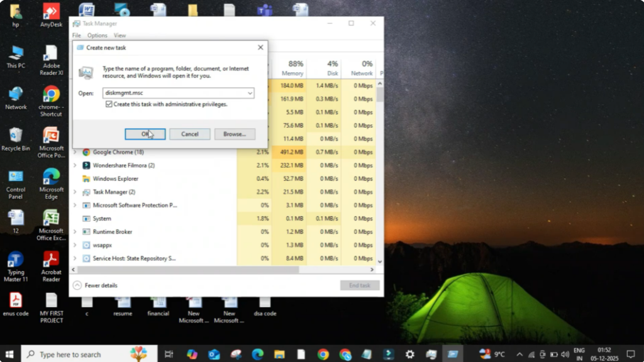
Task: Click the Google Chrome process icon
Action: click(86, 152)
